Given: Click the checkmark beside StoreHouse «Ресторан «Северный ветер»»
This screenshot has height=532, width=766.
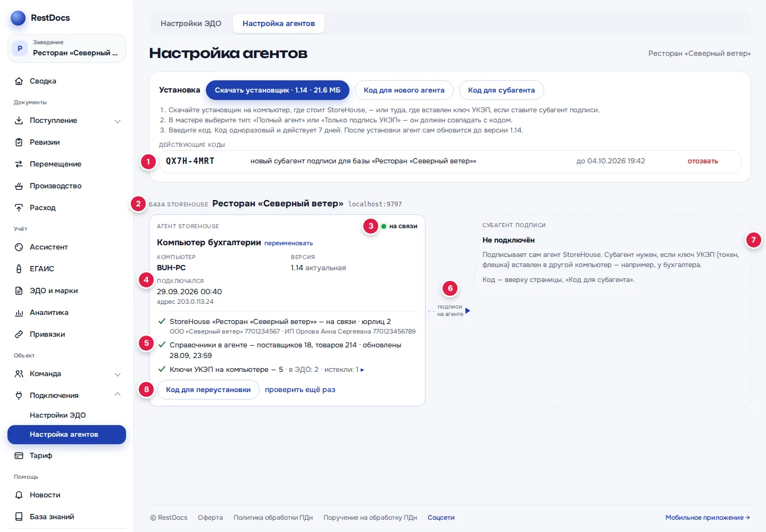Looking at the screenshot, I should 162,321.
